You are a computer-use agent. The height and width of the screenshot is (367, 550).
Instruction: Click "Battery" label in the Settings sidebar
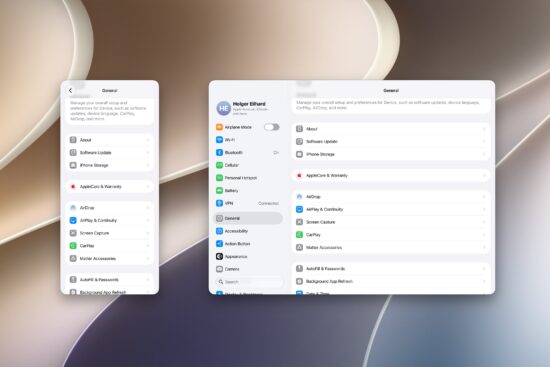[232, 191]
